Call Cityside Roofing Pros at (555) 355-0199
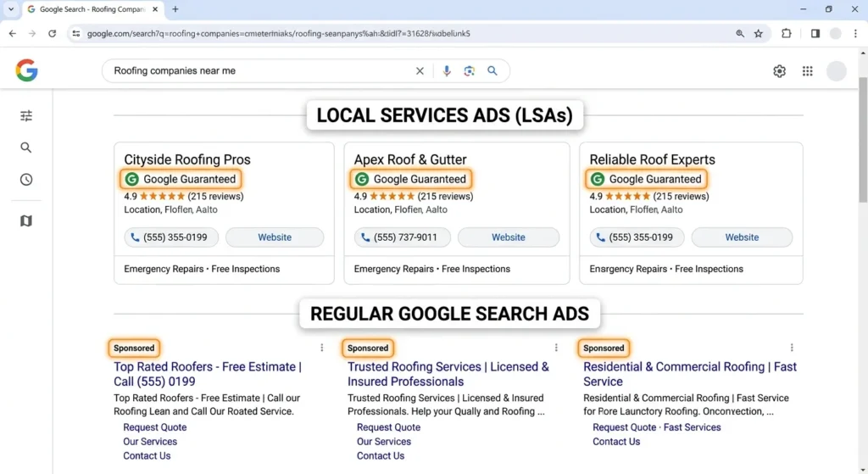The image size is (868, 474). (171, 237)
